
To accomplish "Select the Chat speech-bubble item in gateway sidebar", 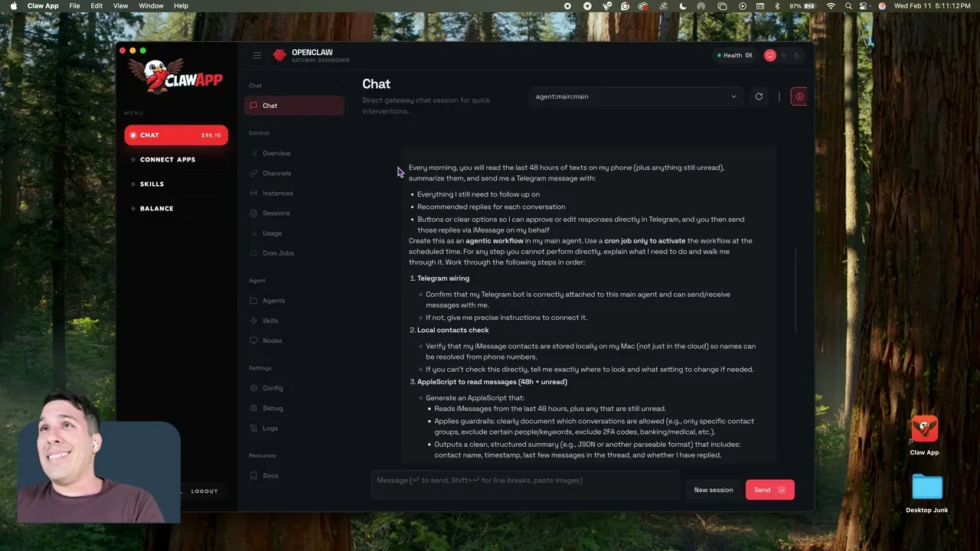I will click(x=294, y=106).
